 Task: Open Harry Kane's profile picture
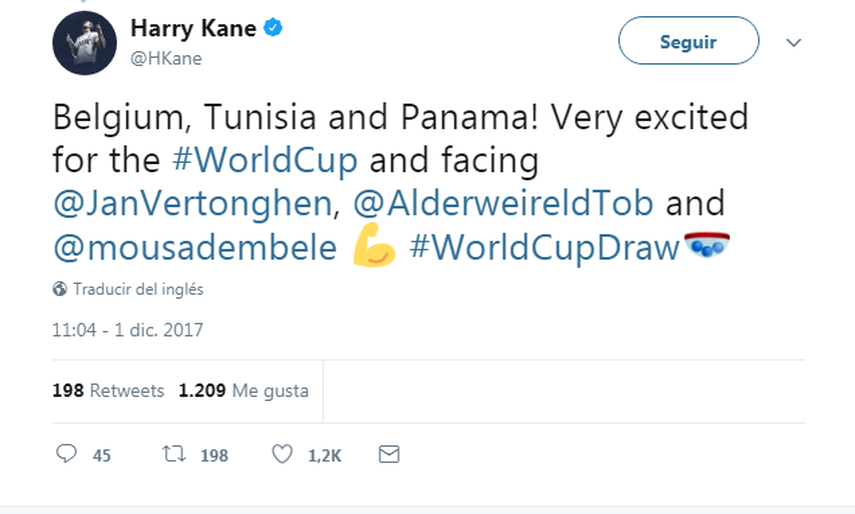coord(85,43)
